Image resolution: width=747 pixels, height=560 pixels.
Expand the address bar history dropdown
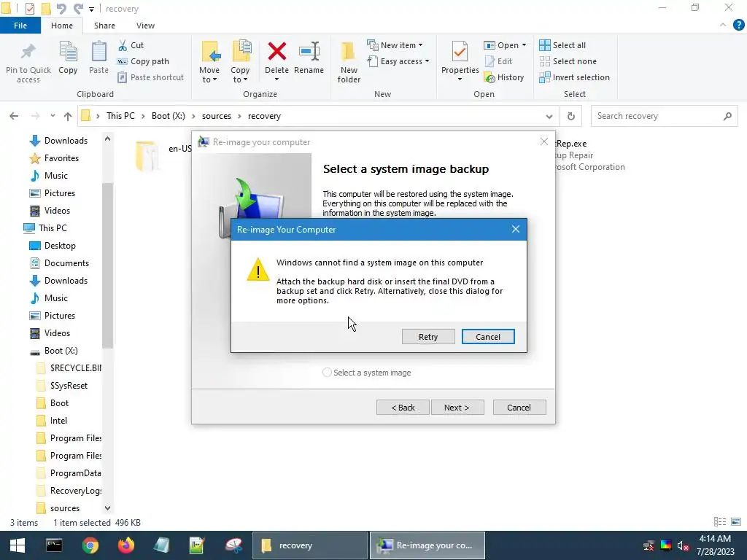tap(549, 116)
